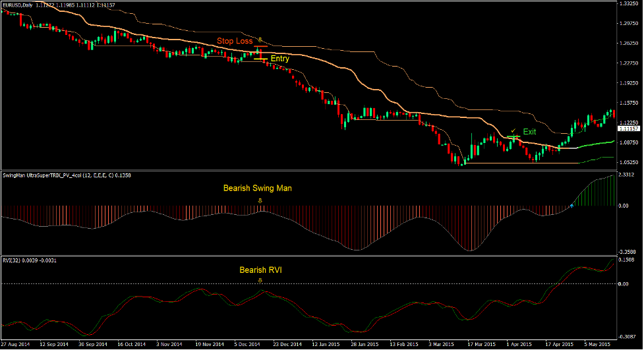
Task: Click the 5 May 2015 date label
Action: pos(598,344)
